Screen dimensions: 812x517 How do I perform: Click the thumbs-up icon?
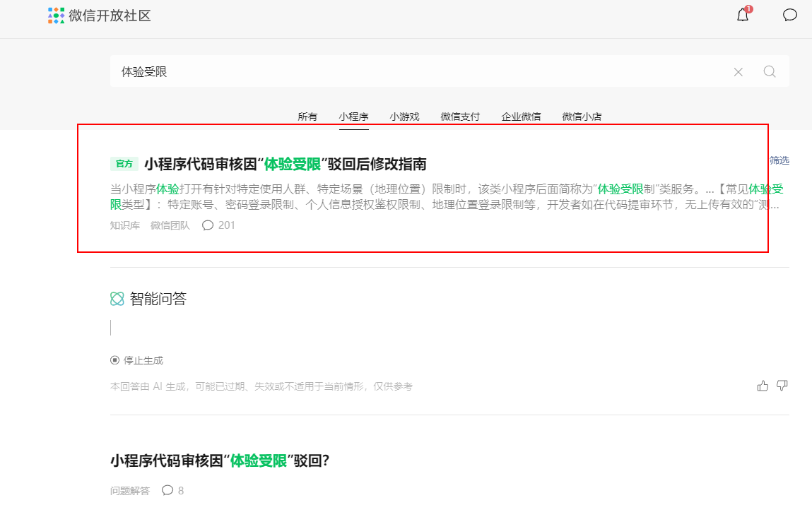coord(763,386)
